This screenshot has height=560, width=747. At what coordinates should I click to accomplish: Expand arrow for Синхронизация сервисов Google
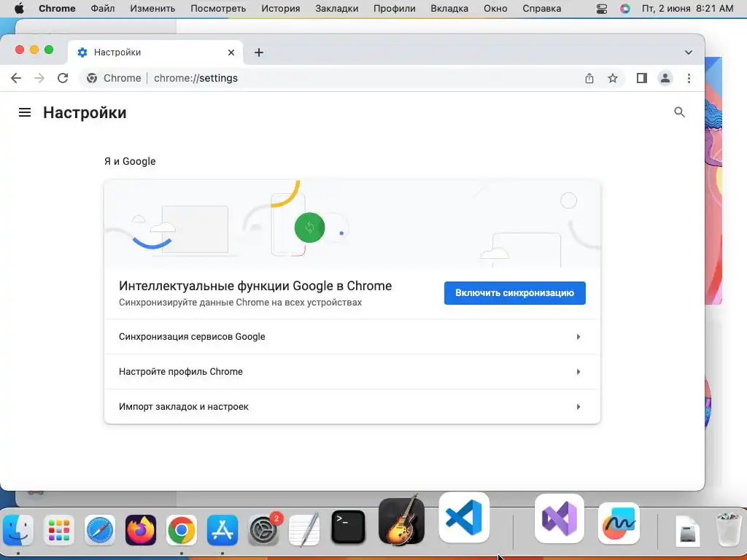(578, 337)
